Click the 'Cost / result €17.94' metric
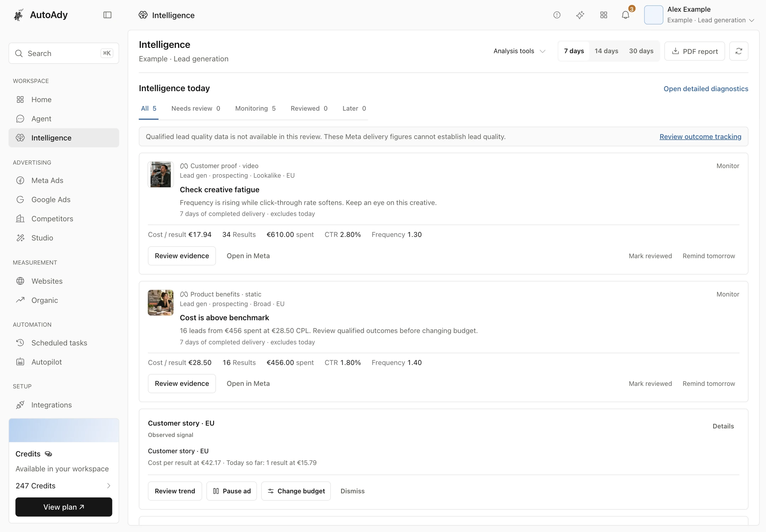766x532 pixels. (x=179, y=234)
